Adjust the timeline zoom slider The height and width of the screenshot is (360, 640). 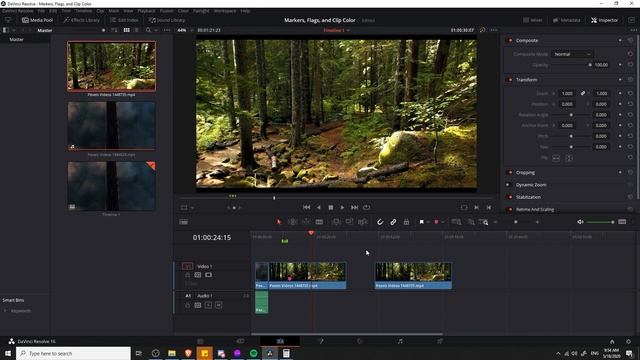(516, 222)
